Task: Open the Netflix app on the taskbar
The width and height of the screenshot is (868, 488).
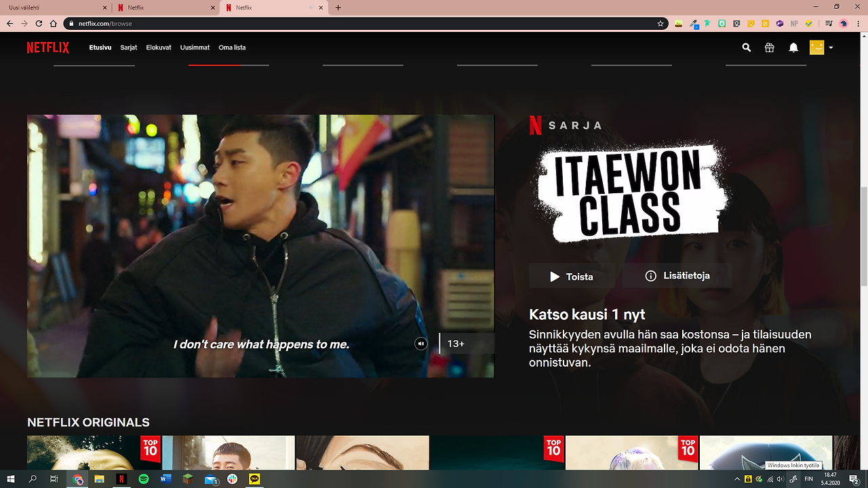Action: click(121, 479)
